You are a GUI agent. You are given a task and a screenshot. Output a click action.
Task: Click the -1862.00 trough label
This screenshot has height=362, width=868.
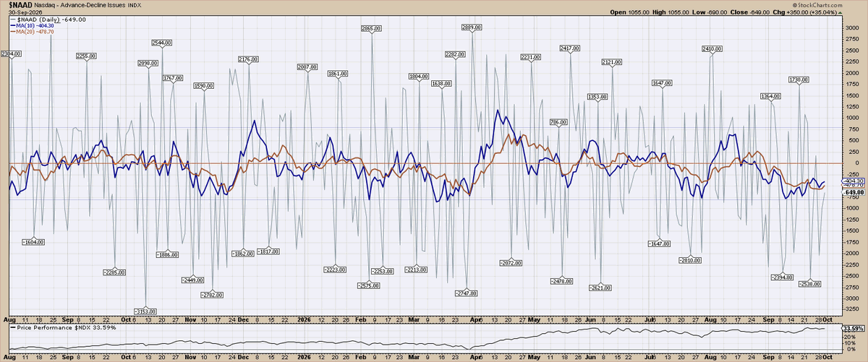(x=242, y=254)
